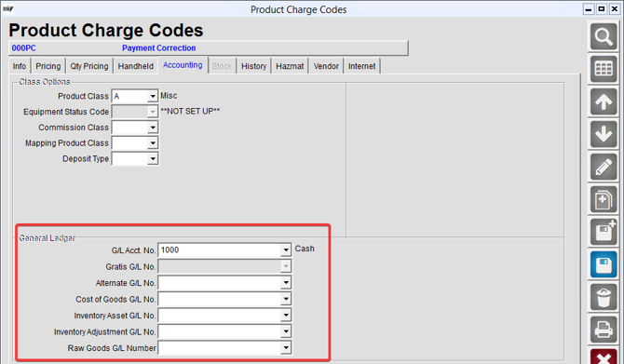Screen dimensions: 624x364
Task: Click the pencil edit icon
Action: [604, 167]
